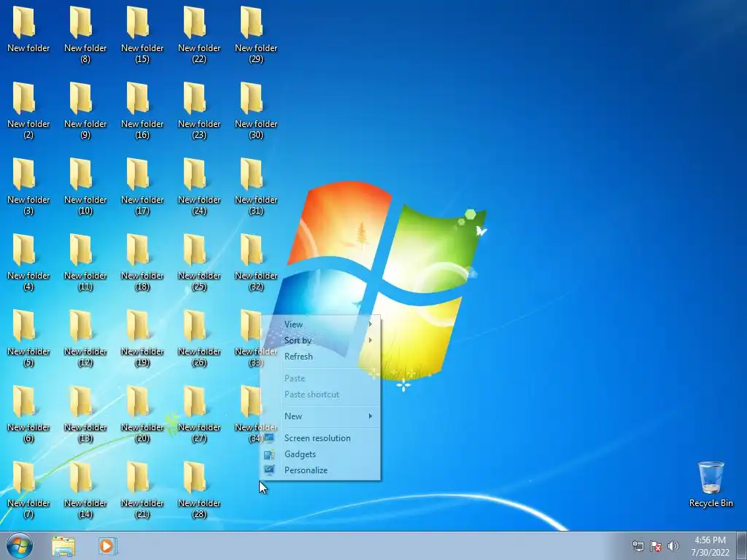Open Windows Explorer from taskbar
The width and height of the screenshot is (747, 560).
(x=63, y=546)
